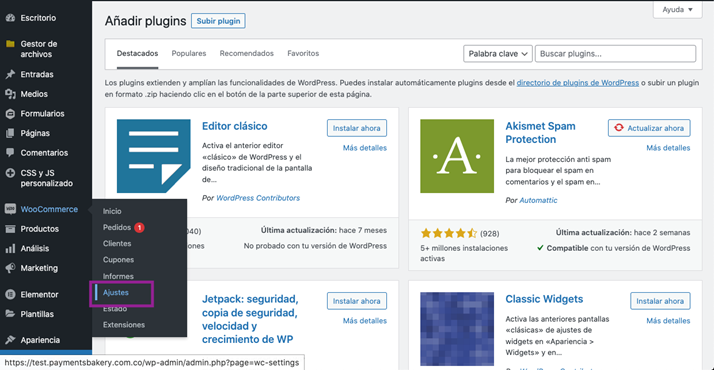Image resolution: width=714 pixels, height=370 pixels.
Task: Click the Buscar plugins search field
Action: point(615,54)
